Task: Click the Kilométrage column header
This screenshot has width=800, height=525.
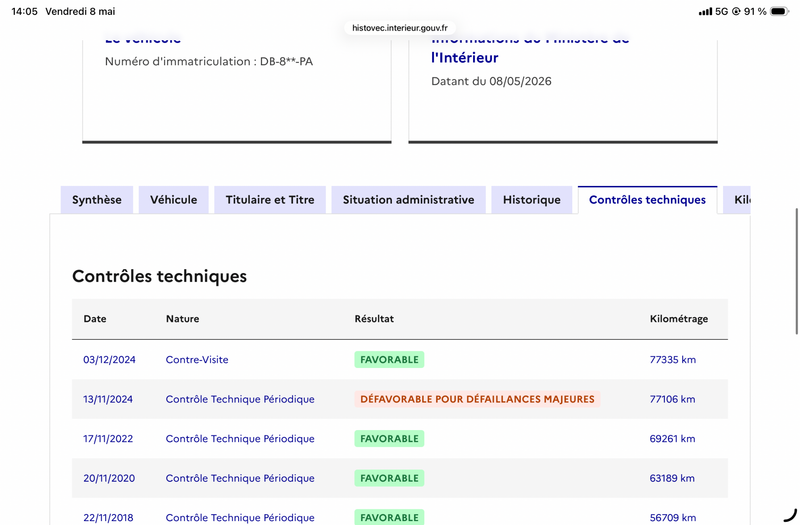Action: [679, 319]
